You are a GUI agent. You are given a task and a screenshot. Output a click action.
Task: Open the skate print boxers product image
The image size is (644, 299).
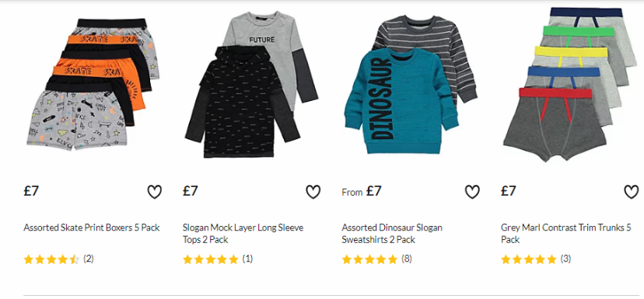tap(93, 84)
